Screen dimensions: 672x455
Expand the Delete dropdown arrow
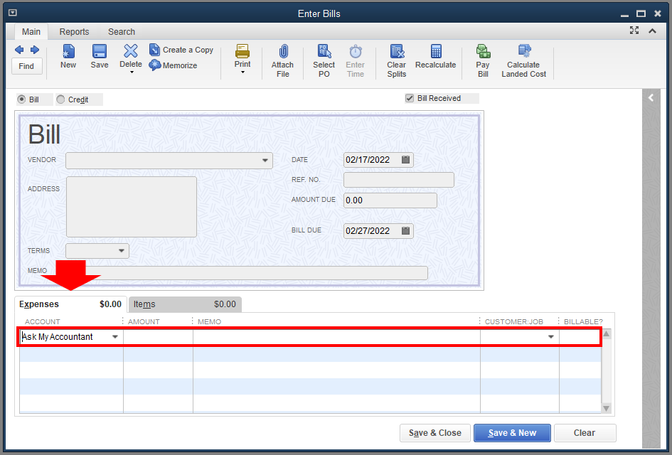(132, 72)
